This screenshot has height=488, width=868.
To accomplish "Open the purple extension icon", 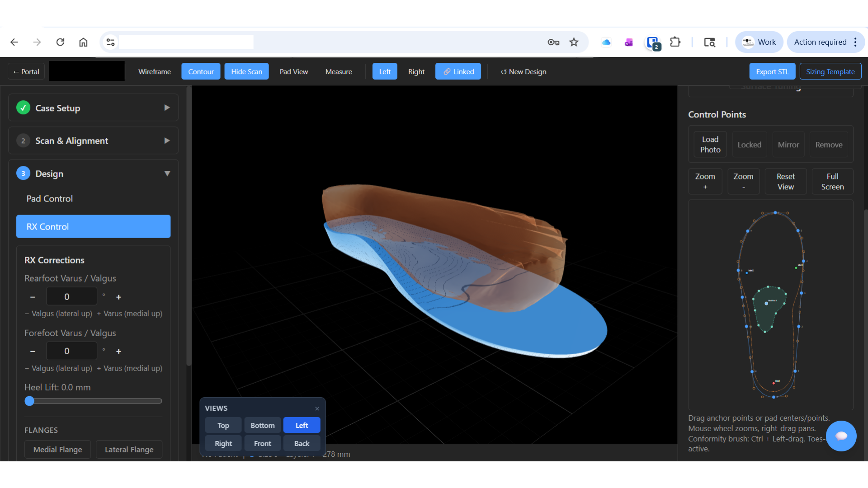I will pyautogui.click(x=628, y=42).
